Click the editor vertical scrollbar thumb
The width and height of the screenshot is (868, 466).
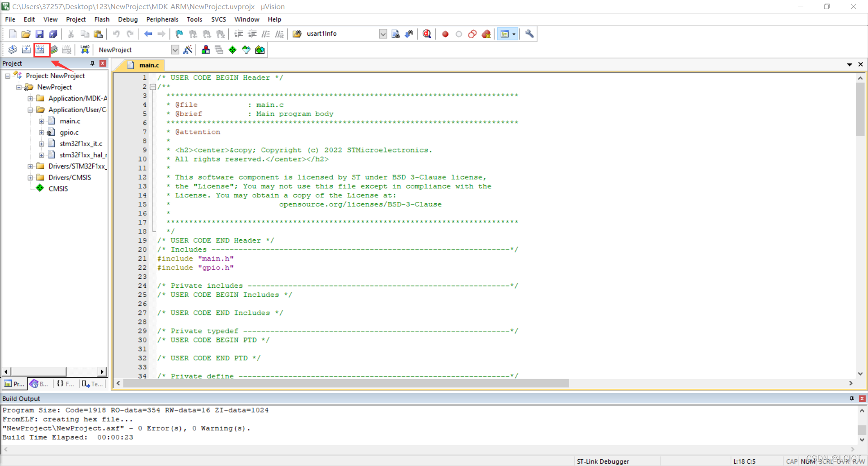pyautogui.click(x=860, y=109)
